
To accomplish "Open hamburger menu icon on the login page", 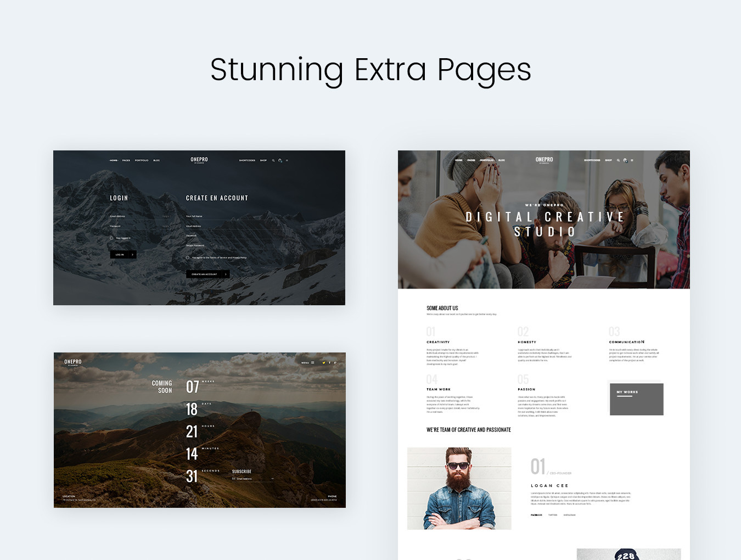I will 287,160.
